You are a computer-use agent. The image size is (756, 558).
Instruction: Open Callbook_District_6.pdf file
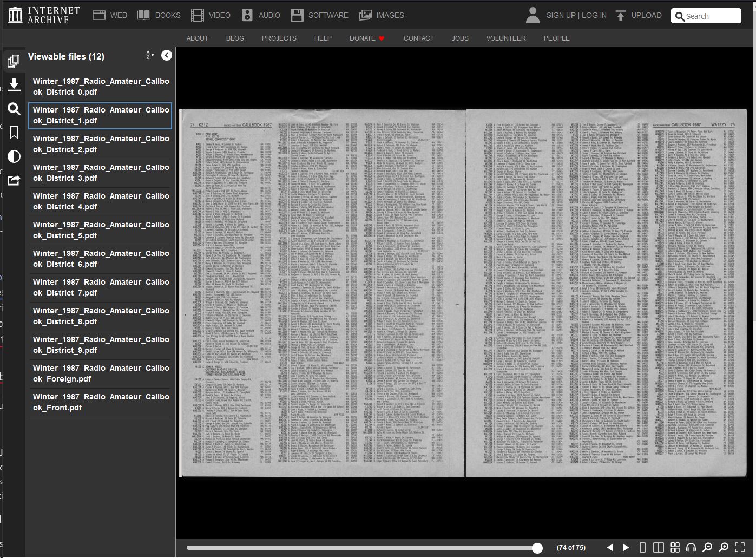point(100,259)
